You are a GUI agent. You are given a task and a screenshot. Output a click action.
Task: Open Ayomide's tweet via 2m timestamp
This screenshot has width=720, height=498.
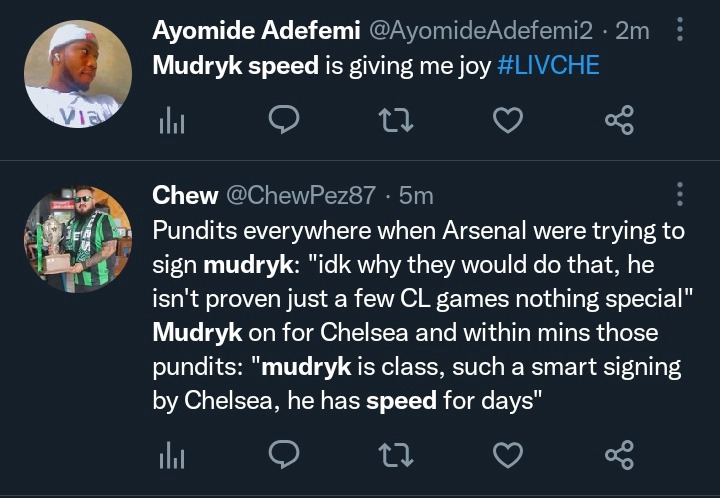(x=632, y=31)
